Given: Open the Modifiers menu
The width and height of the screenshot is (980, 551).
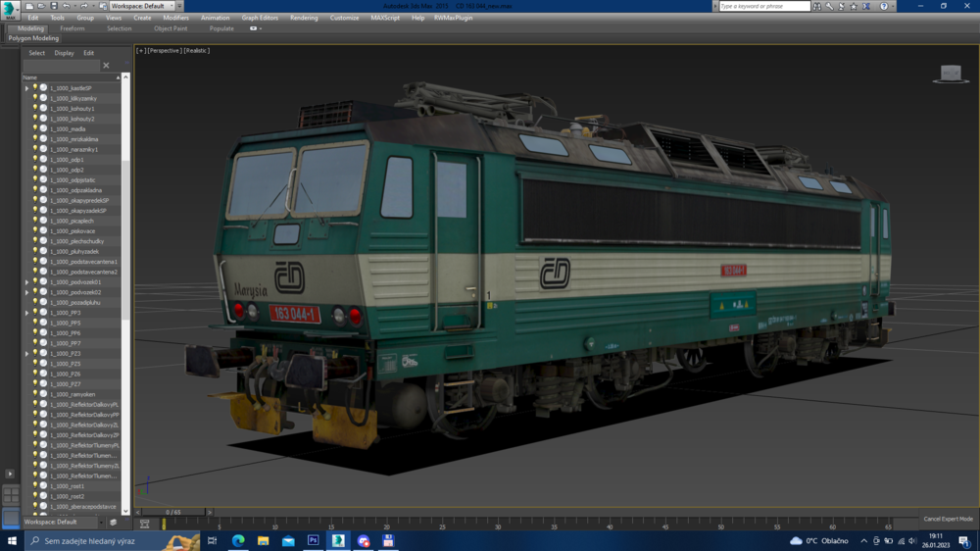Looking at the screenshot, I should click(175, 18).
